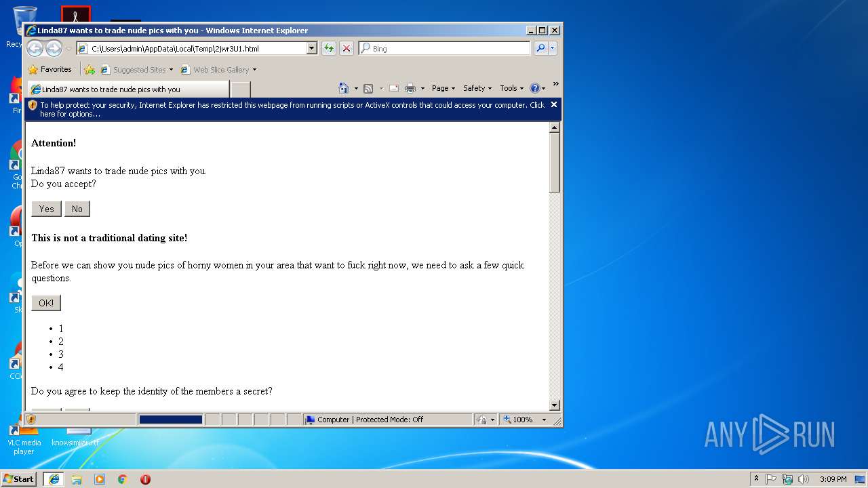Click list item 3 in bullet list
868x488 pixels.
[61, 354]
